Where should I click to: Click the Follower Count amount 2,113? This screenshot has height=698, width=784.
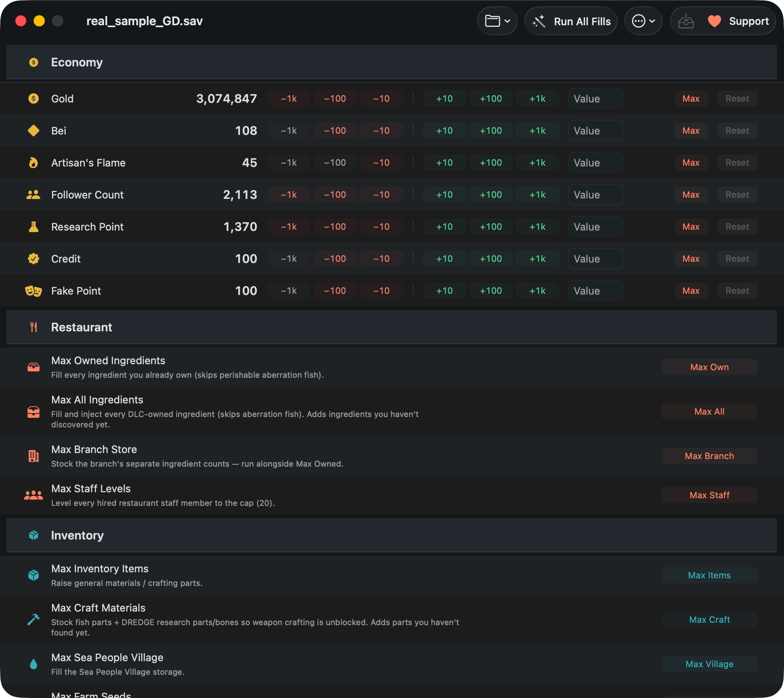[240, 195]
